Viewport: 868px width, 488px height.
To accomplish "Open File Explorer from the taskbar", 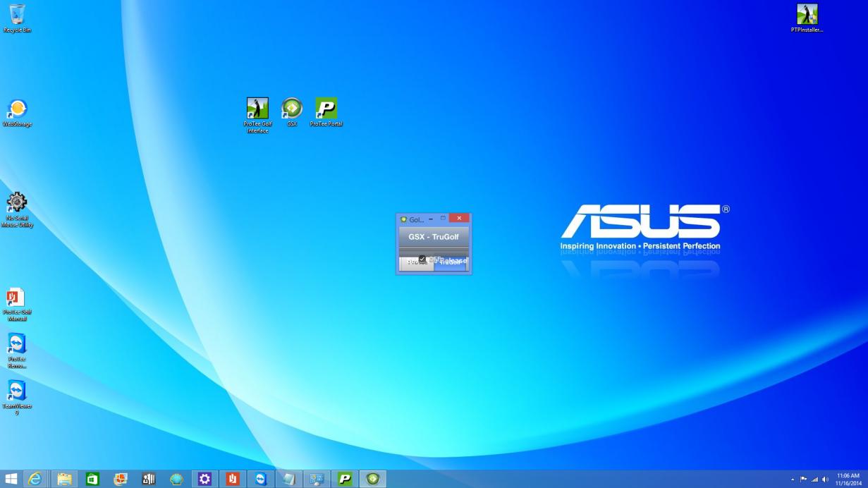I will pos(65,479).
